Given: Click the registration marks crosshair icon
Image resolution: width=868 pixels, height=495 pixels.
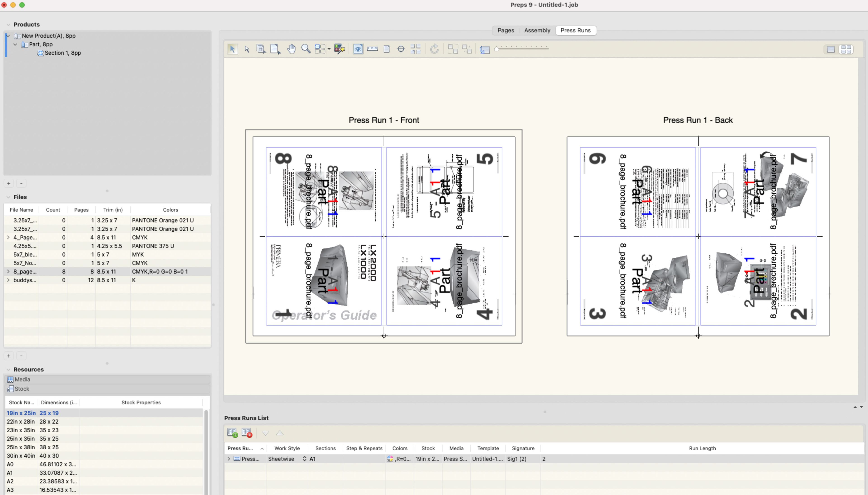Looking at the screenshot, I should point(401,49).
